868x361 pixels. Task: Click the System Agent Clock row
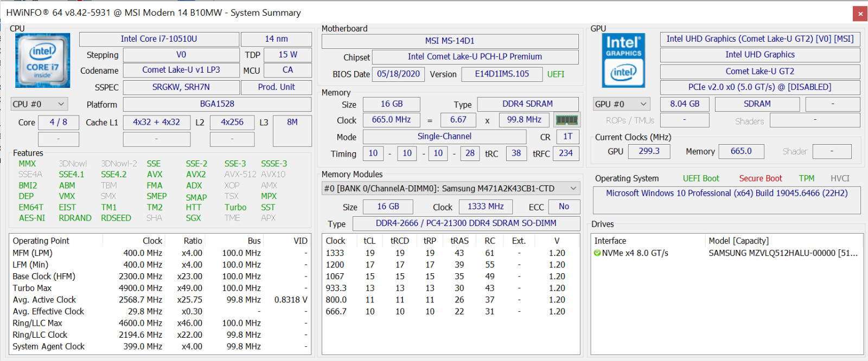(x=160, y=346)
